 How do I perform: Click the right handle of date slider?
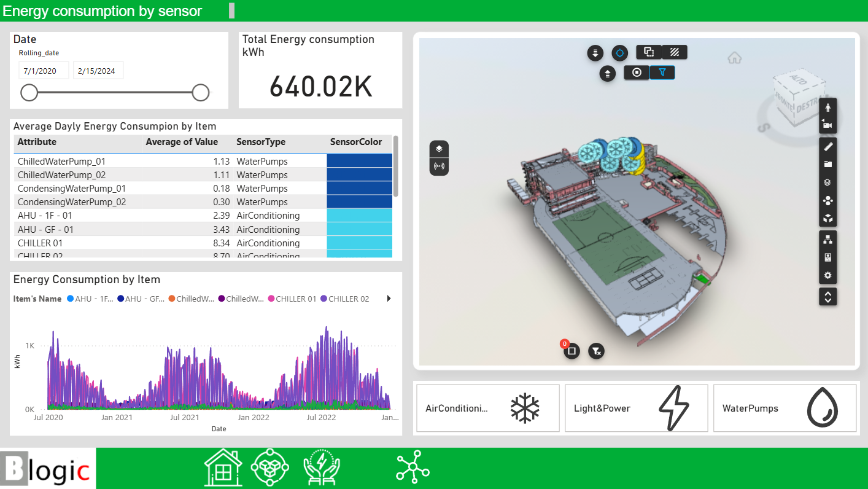tap(201, 93)
